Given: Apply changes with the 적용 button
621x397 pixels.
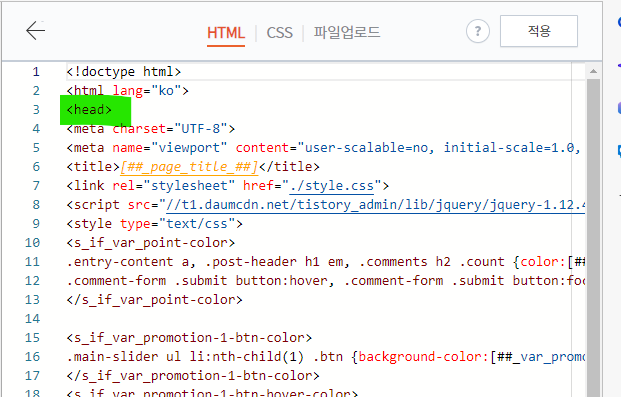Looking at the screenshot, I should pos(539,31).
